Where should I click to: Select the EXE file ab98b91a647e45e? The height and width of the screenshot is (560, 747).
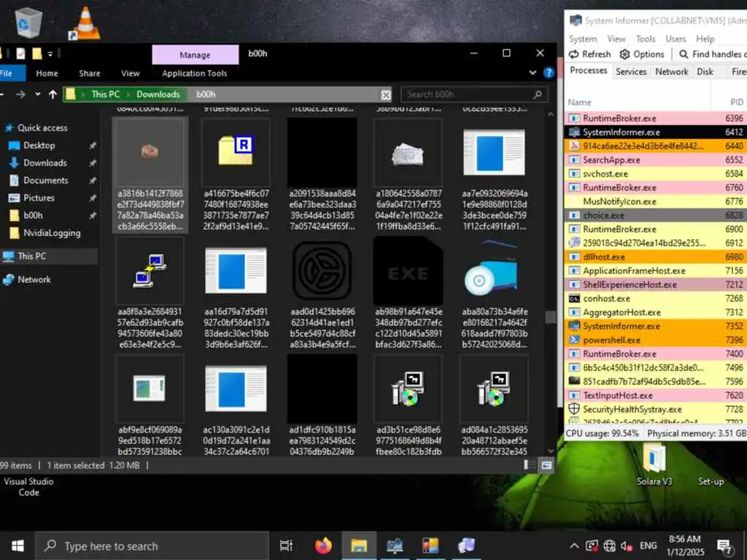pyautogui.click(x=409, y=293)
